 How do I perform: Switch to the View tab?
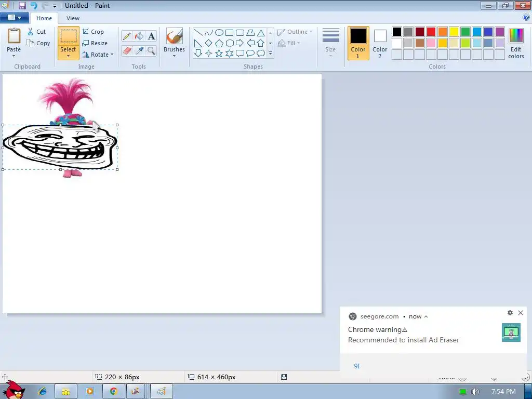(73, 18)
